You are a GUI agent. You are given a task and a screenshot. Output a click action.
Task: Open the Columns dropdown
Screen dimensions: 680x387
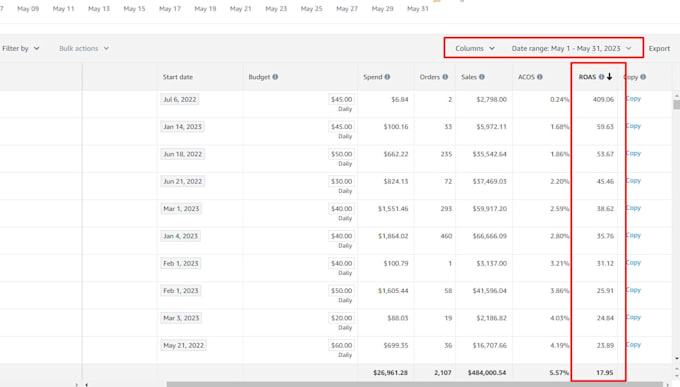point(475,48)
